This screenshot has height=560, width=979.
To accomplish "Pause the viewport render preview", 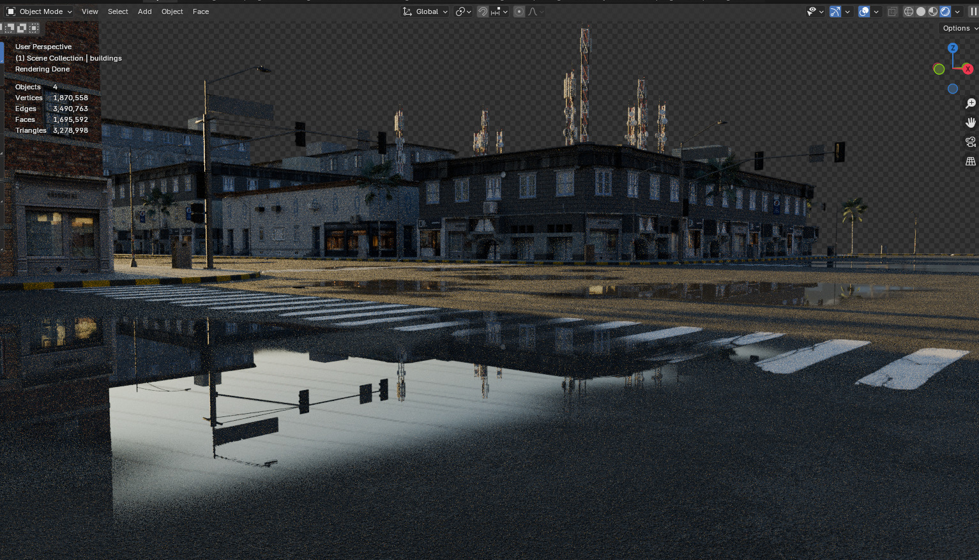I will (x=973, y=11).
